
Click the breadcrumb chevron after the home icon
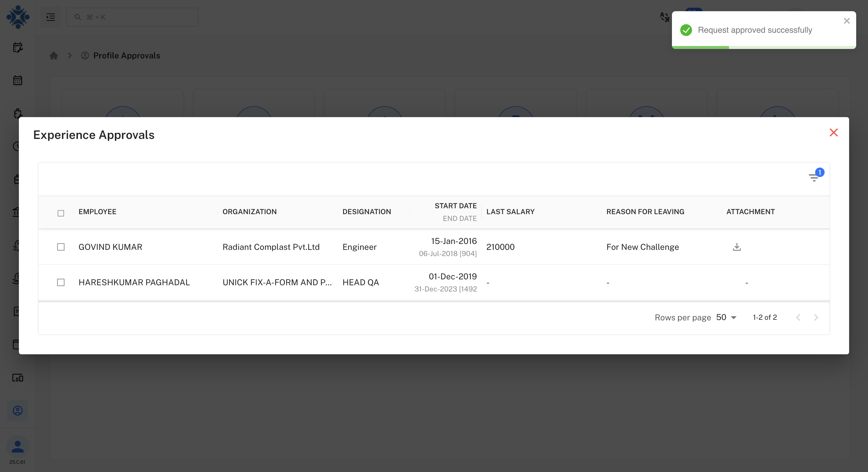(x=69, y=55)
